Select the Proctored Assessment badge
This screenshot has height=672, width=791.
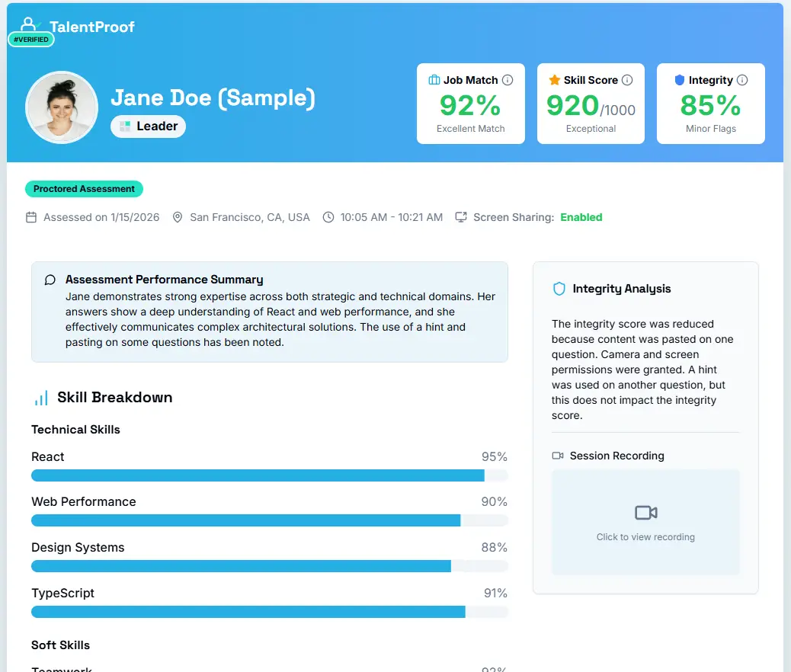coord(84,188)
